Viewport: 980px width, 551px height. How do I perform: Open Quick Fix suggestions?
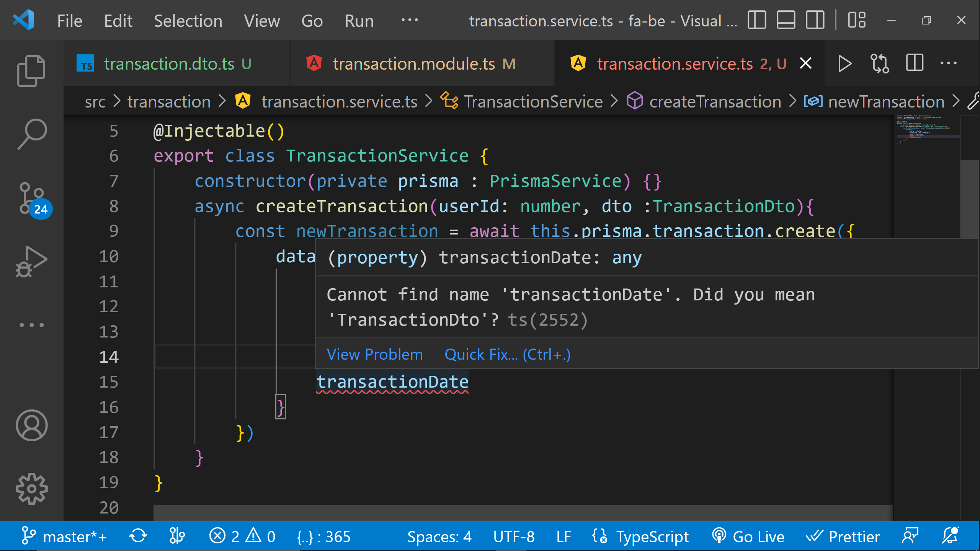(x=507, y=354)
